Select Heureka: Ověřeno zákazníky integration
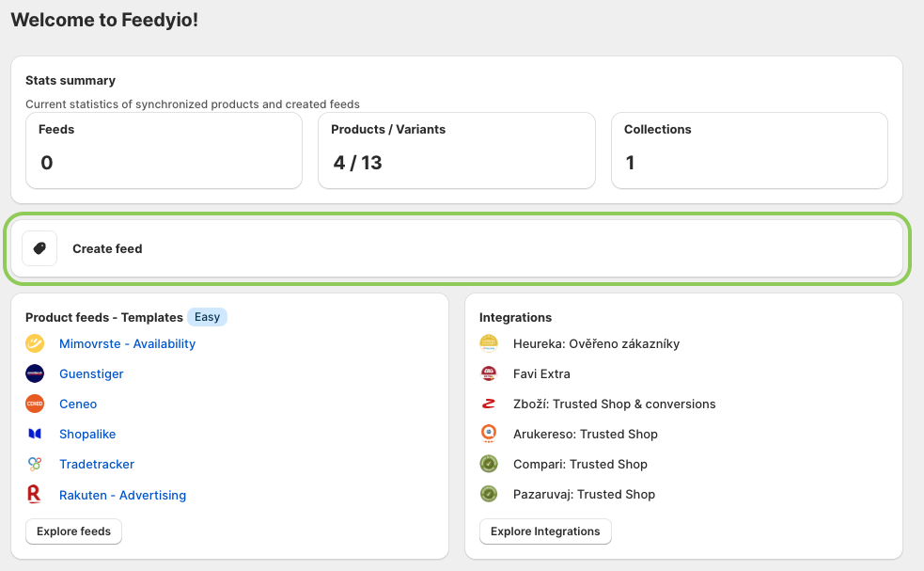The image size is (924, 571). pos(596,344)
